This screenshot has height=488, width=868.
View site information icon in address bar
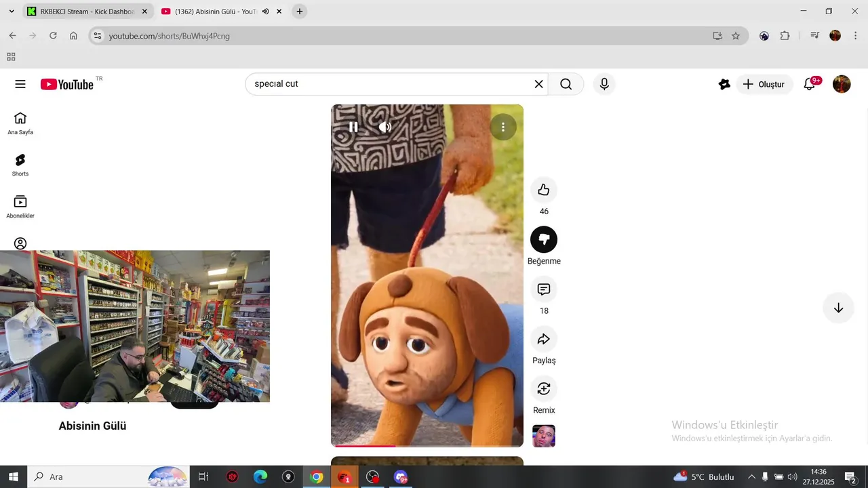97,36
